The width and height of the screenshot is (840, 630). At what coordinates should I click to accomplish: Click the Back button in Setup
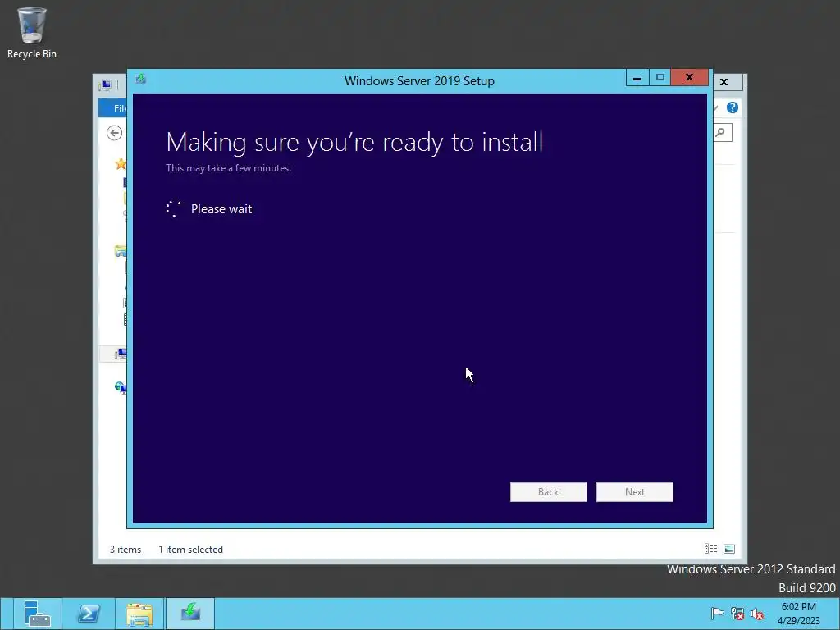coord(548,492)
